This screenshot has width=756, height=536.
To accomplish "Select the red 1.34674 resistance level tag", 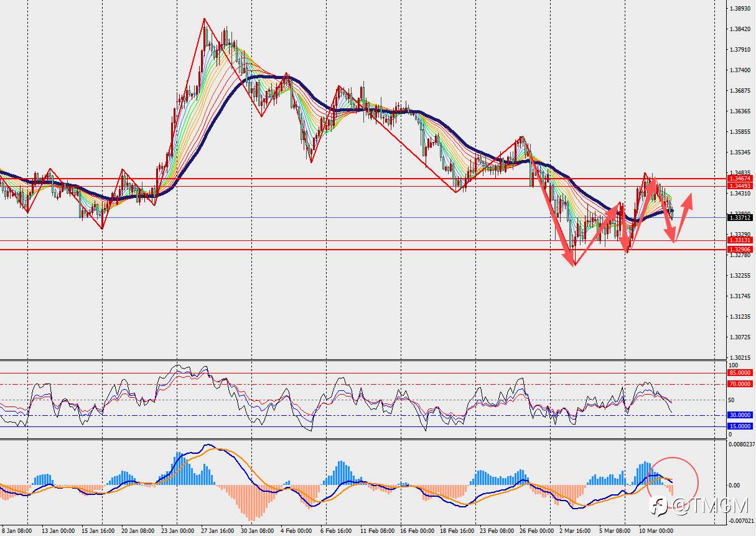I will [740, 179].
